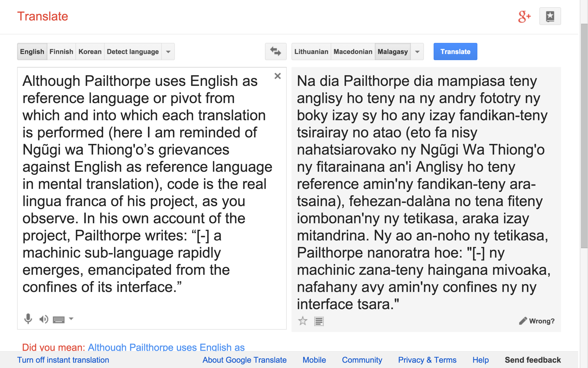Viewport: 588px width, 368px height.
Task: Click the speaker listen icon
Action: coord(43,319)
